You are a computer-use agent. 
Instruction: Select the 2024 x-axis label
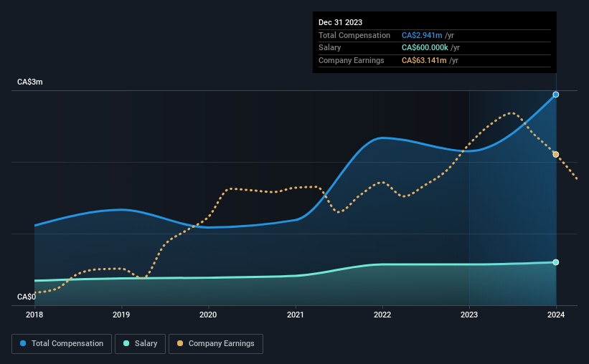pos(556,315)
